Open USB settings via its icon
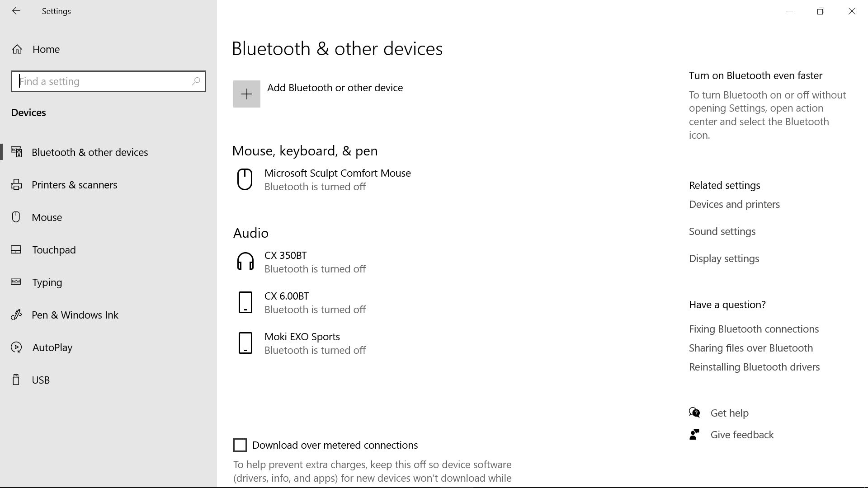Screen dimensions: 868x488 coord(17,380)
